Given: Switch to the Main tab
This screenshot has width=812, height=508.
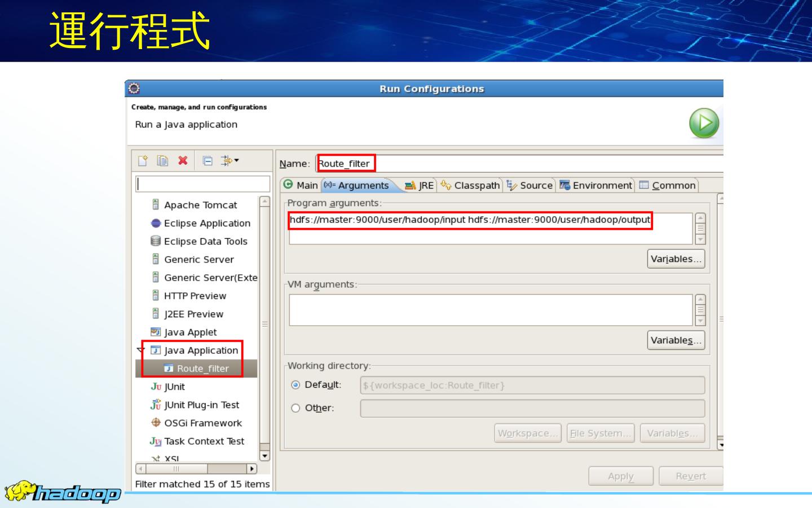Looking at the screenshot, I should pyautogui.click(x=301, y=185).
